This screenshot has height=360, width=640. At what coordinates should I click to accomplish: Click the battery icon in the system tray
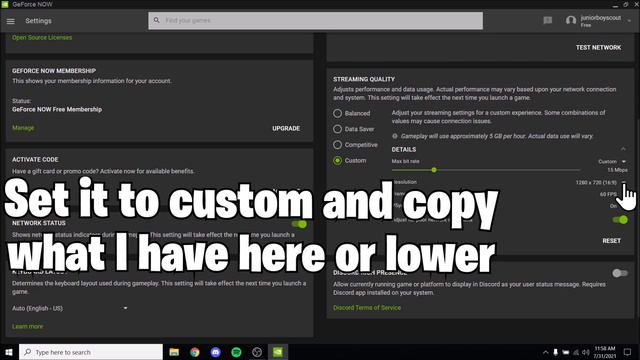click(x=566, y=352)
